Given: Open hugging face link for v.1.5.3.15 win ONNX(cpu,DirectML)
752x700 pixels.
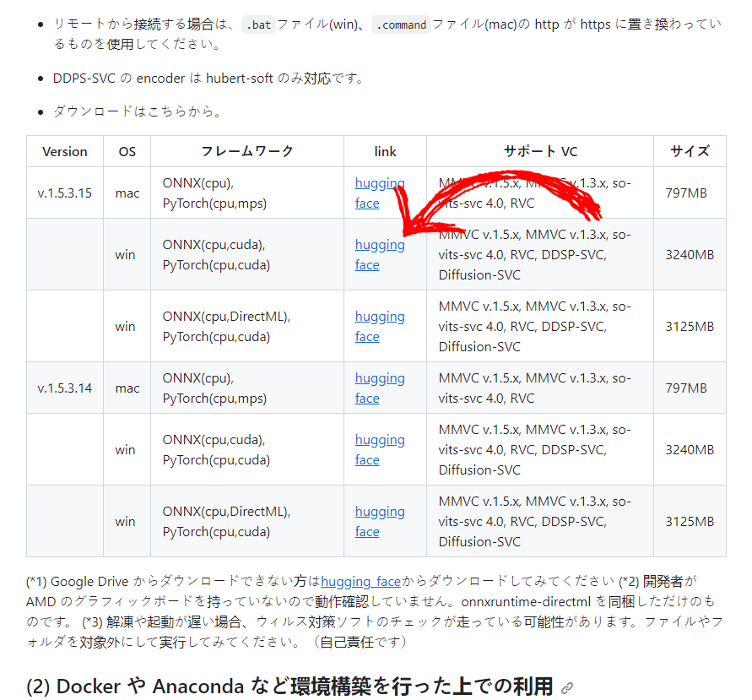Looking at the screenshot, I should (x=379, y=326).
